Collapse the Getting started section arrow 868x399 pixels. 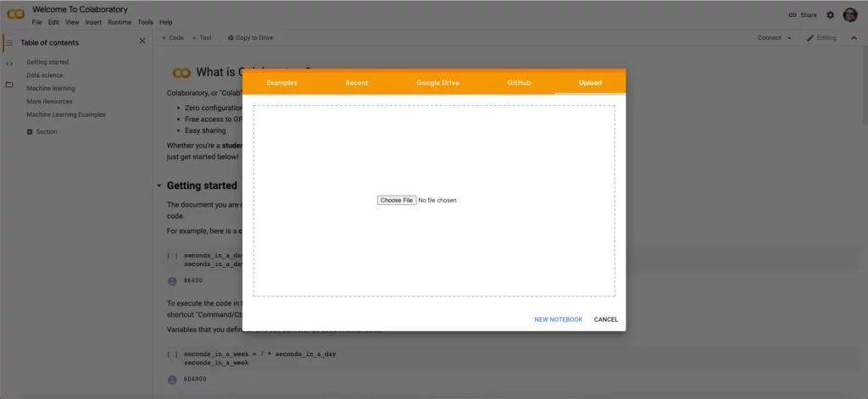click(159, 186)
